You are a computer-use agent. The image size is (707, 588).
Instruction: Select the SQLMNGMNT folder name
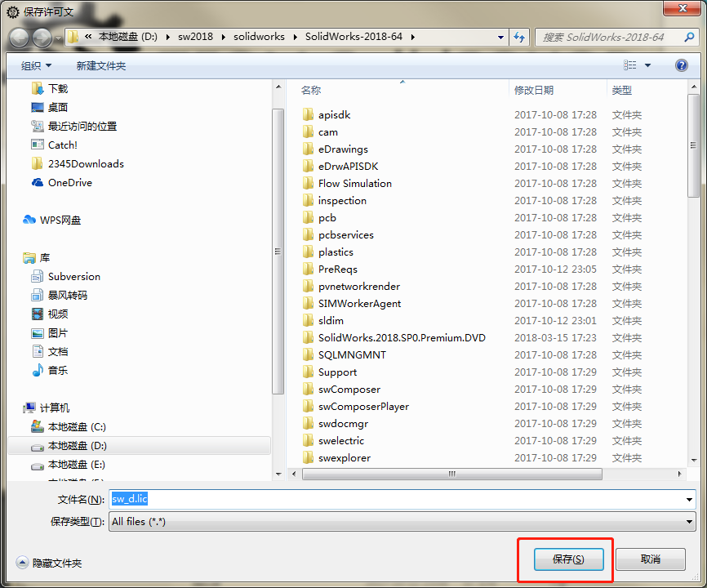352,355
